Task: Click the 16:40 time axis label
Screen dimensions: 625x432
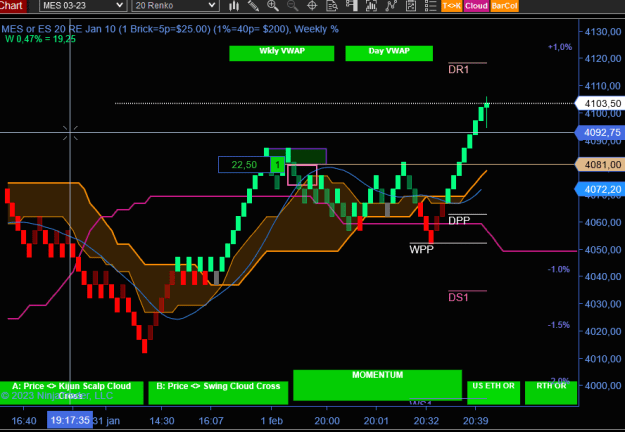Action: pos(24,421)
